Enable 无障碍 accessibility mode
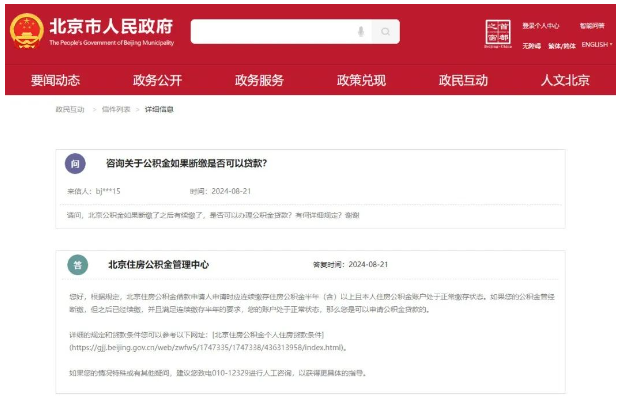Viewport: 620px width, 403px height. [531, 45]
